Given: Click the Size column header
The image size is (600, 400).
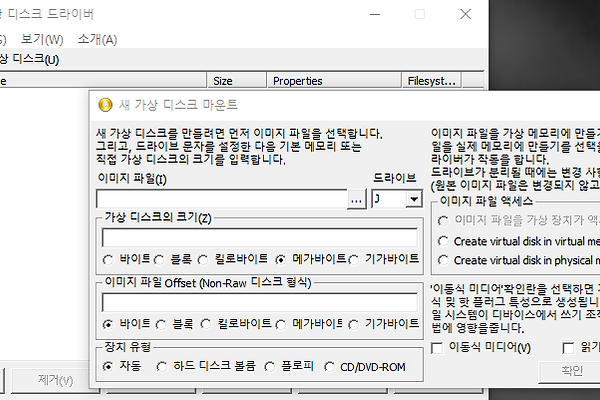Looking at the screenshot, I should point(223,81).
